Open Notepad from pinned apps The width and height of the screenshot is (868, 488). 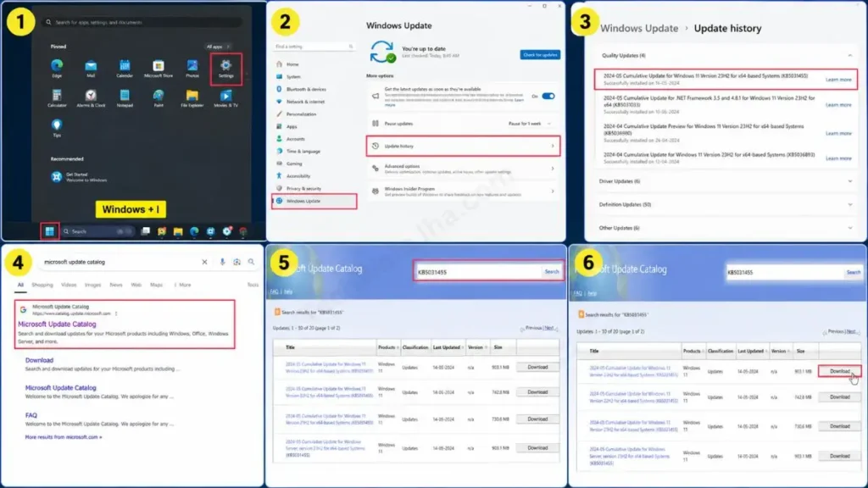[125, 98]
